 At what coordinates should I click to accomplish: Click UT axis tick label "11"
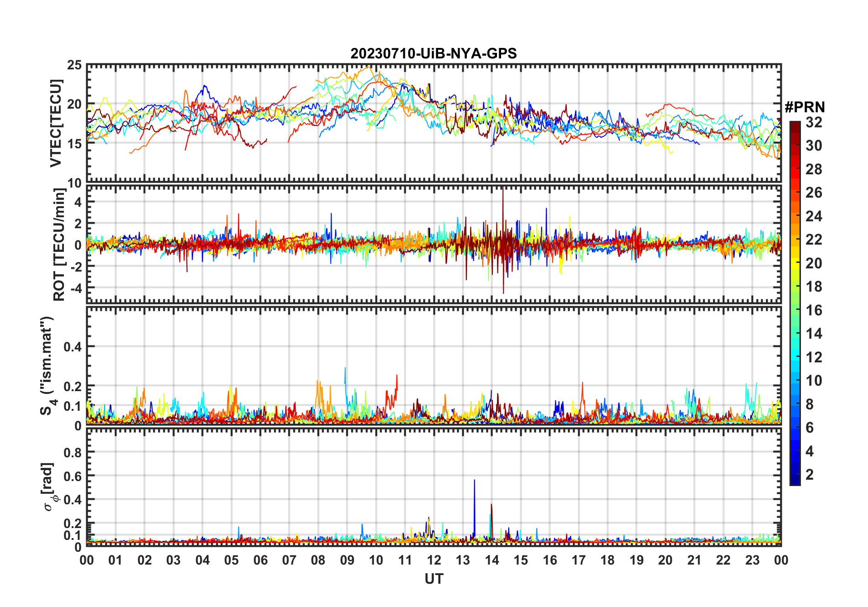[405, 560]
